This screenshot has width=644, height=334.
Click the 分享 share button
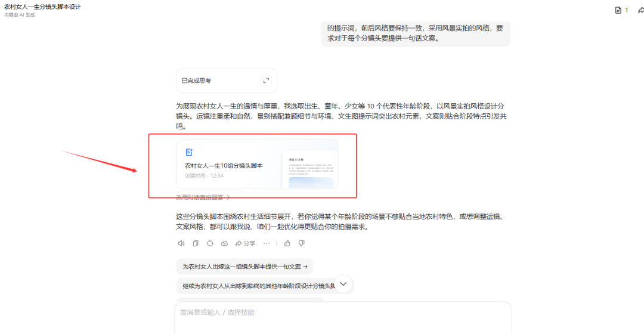(x=245, y=243)
